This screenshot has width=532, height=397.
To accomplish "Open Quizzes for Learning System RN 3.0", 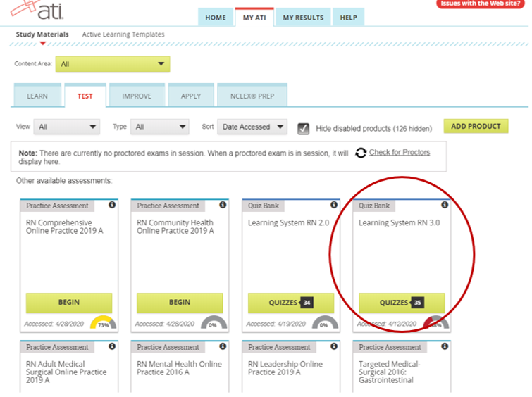I will (402, 303).
